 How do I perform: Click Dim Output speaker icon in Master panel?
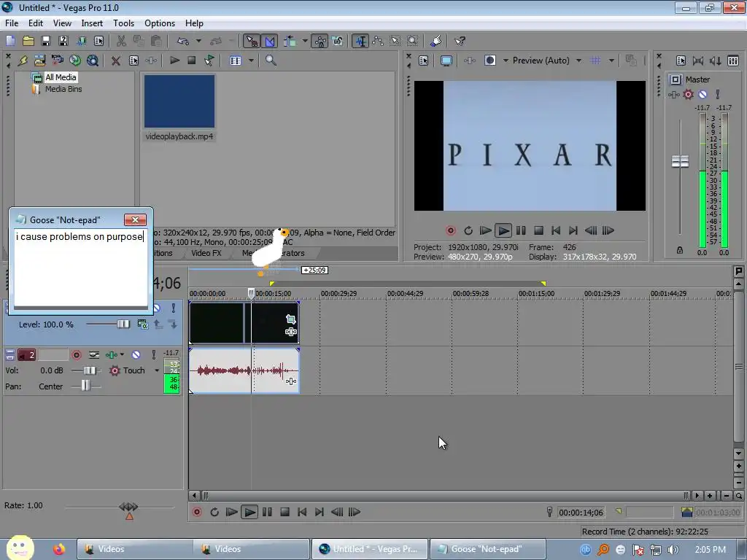click(715, 61)
